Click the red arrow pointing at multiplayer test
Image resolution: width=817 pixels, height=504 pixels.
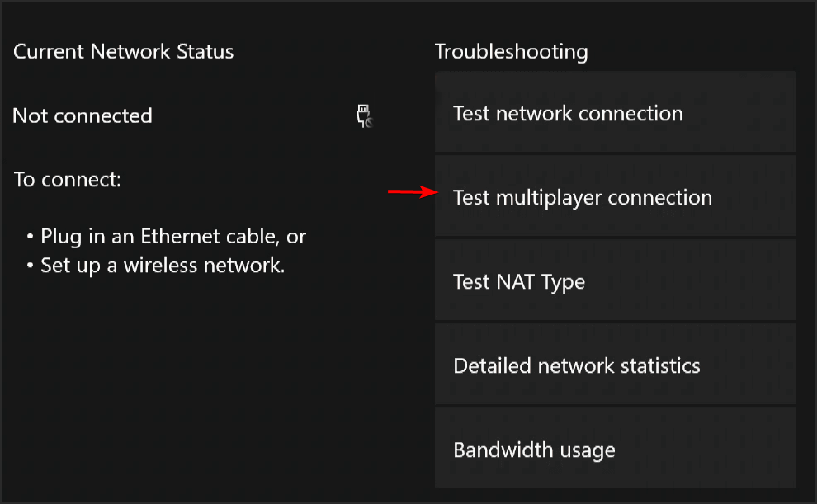tap(413, 191)
